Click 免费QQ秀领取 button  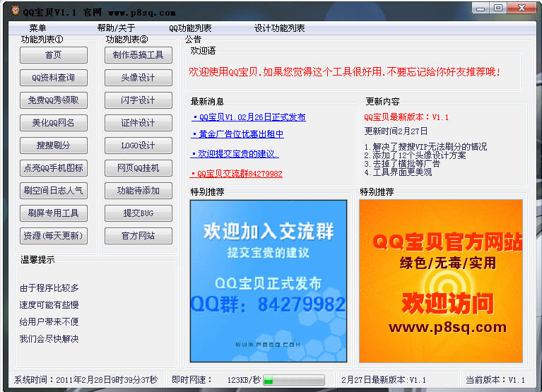[x=54, y=100]
